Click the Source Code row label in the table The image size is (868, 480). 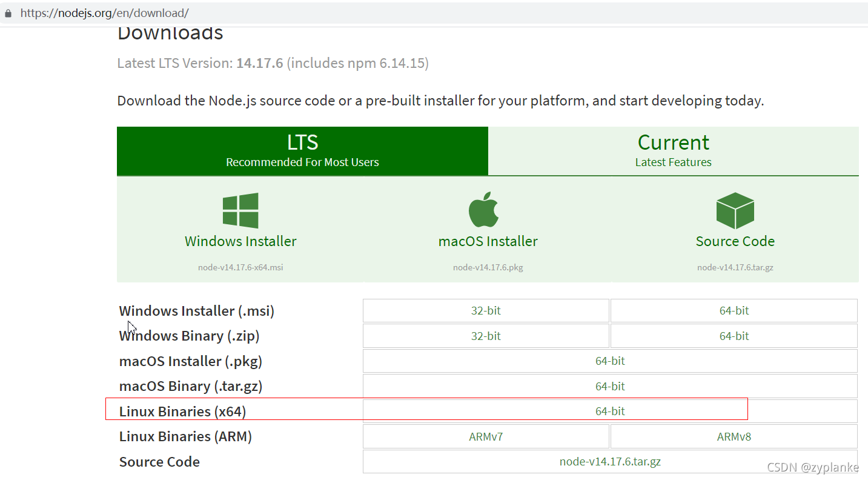coord(159,462)
